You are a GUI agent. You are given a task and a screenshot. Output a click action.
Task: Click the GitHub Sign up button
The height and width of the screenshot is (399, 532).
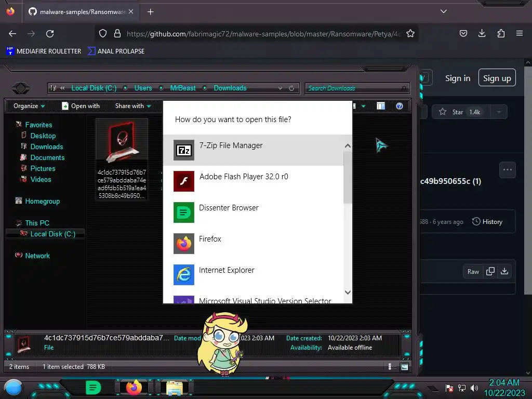pos(497,78)
